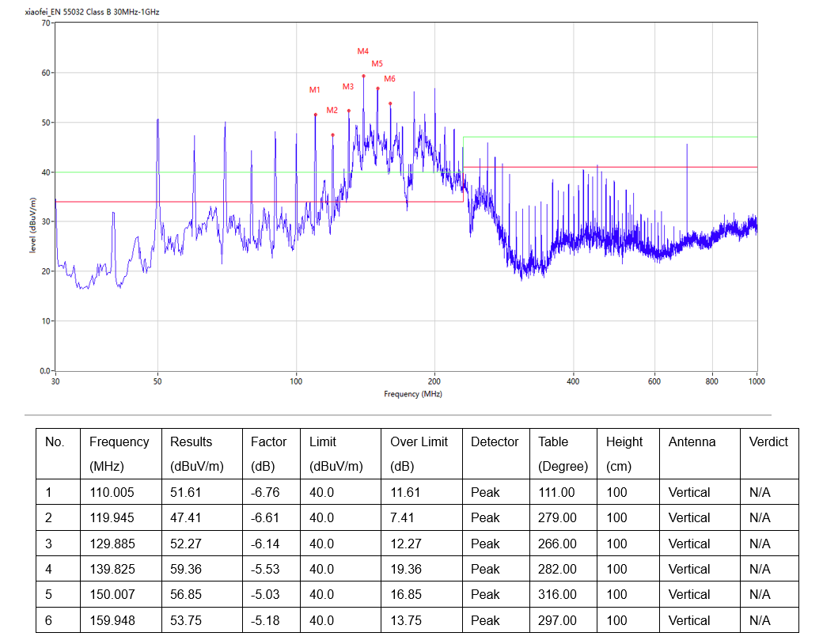
Task: Click the 70 tick label on level axis
Action: [x=46, y=23]
